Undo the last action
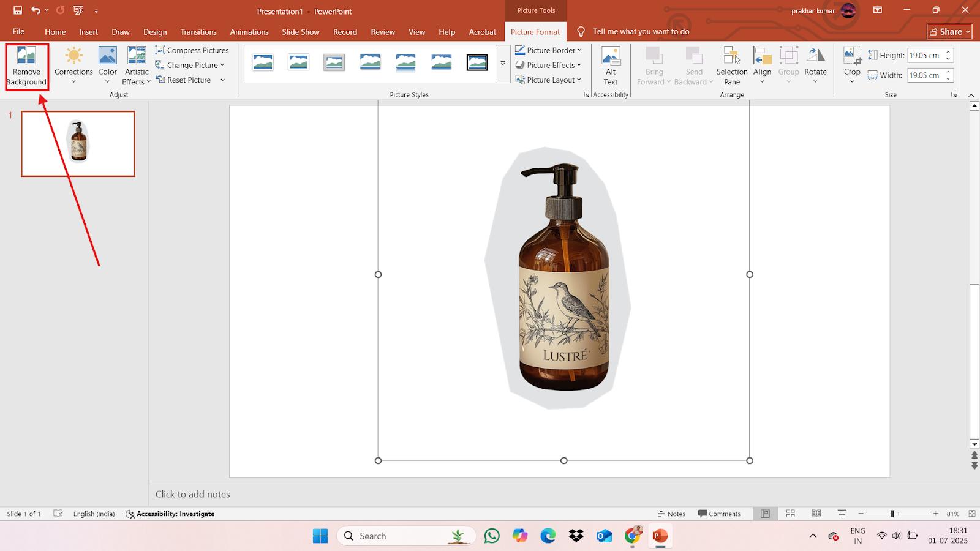 [x=36, y=10]
